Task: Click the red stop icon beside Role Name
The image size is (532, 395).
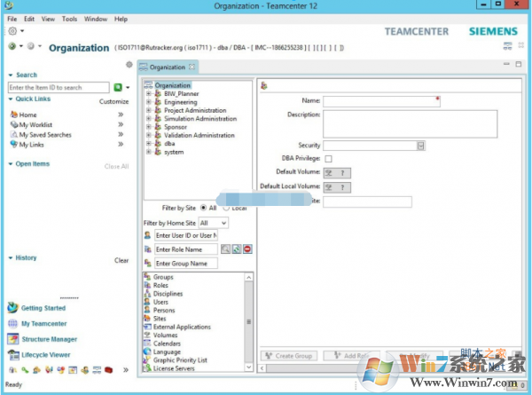Action: coord(247,249)
